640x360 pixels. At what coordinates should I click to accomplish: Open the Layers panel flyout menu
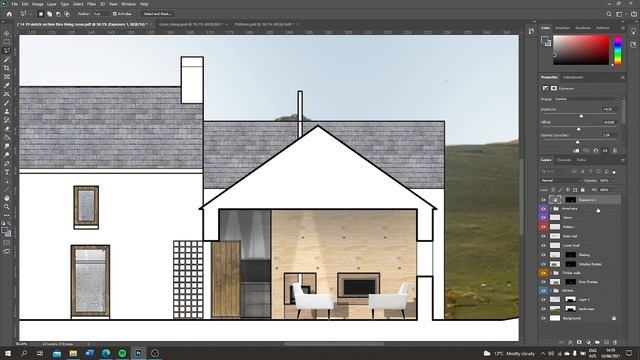click(x=622, y=160)
